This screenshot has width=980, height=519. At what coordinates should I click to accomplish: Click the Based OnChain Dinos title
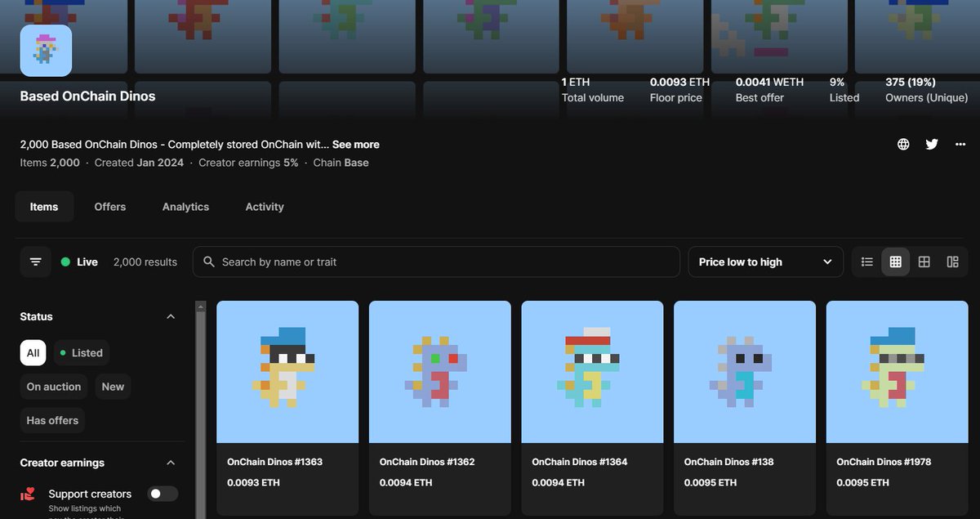tap(87, 96)
